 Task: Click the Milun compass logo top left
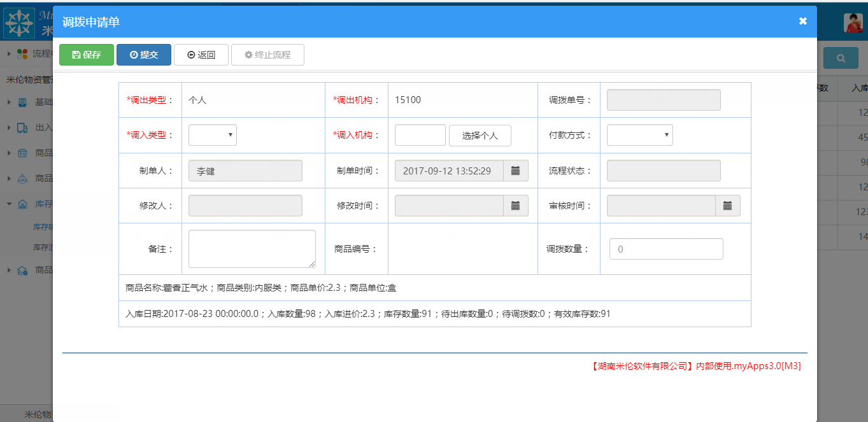(x=20, y=22)
